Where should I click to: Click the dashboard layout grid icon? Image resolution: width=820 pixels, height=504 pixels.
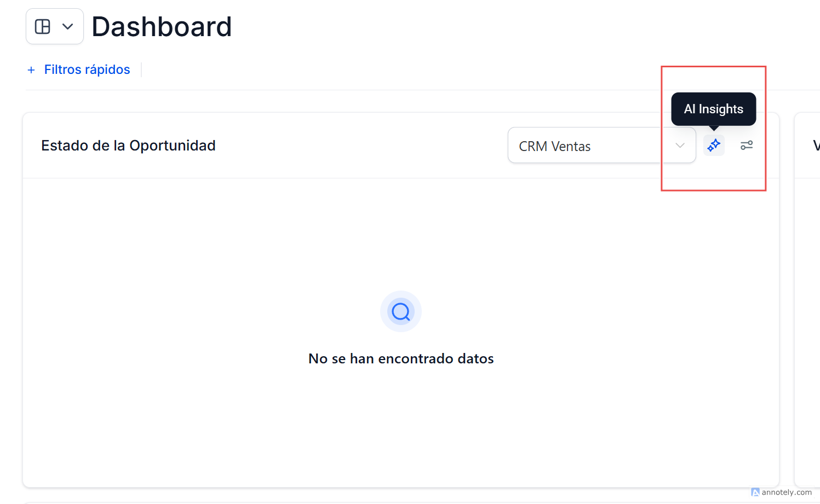coord(43,26)
